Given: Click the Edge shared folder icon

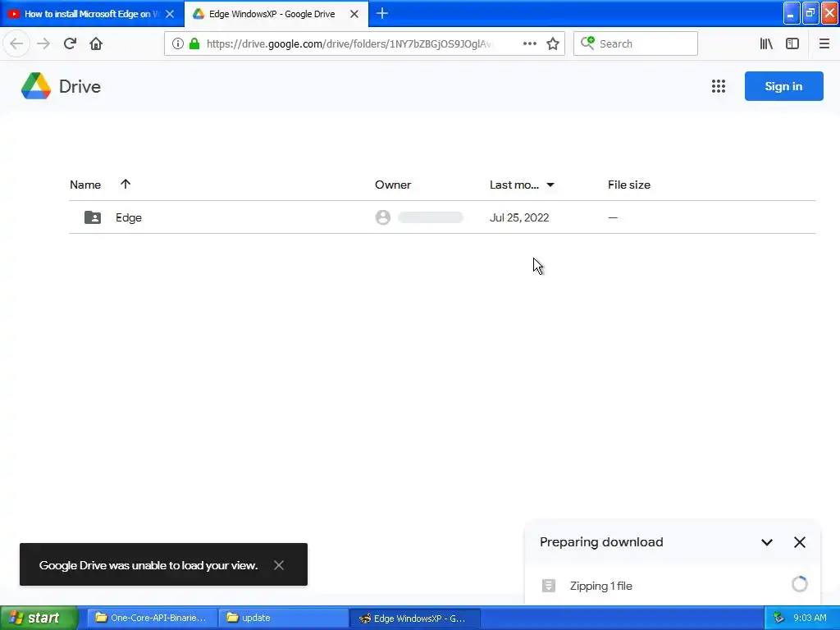Looking at the screenshot, I should (93, 217).
